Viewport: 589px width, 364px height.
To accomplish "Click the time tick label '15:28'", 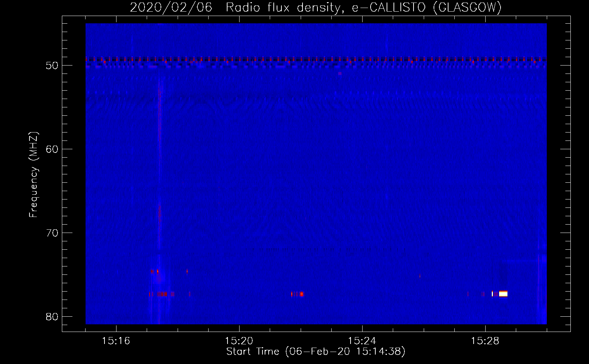I will tap(485, 341).
